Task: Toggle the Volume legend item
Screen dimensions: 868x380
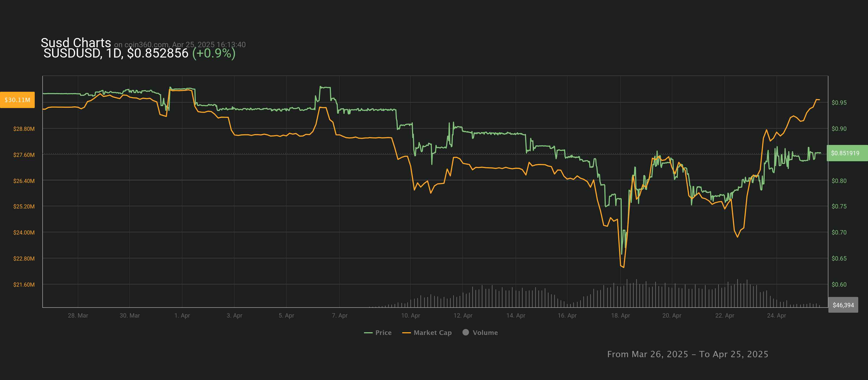Action: click(485, 332)
